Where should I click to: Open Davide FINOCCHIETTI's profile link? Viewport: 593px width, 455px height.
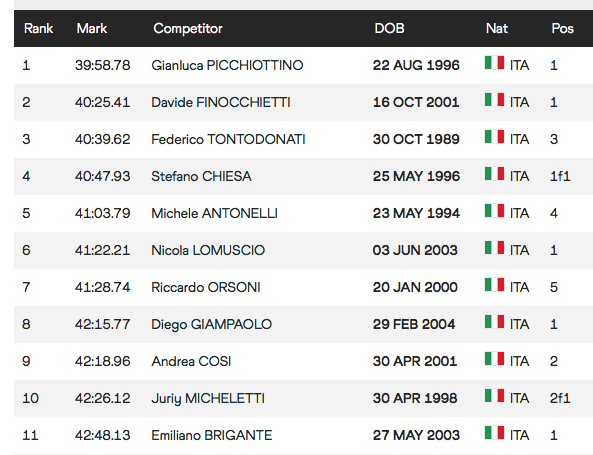(x=221, y=102)
